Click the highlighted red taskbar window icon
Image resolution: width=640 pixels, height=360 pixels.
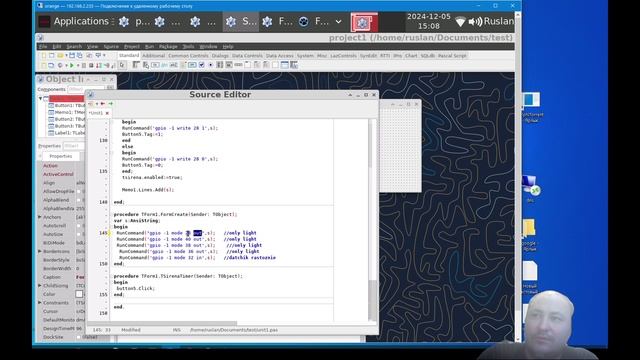click(363, 22)
